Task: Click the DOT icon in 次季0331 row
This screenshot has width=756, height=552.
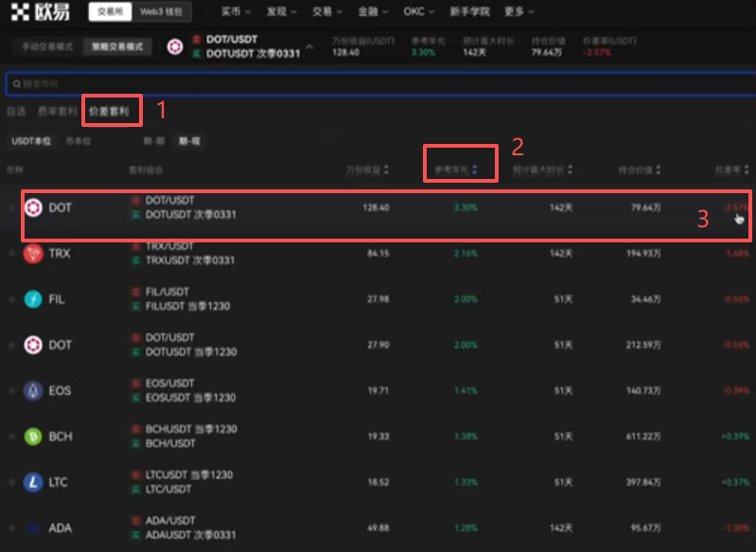Action: click(33, 208)
